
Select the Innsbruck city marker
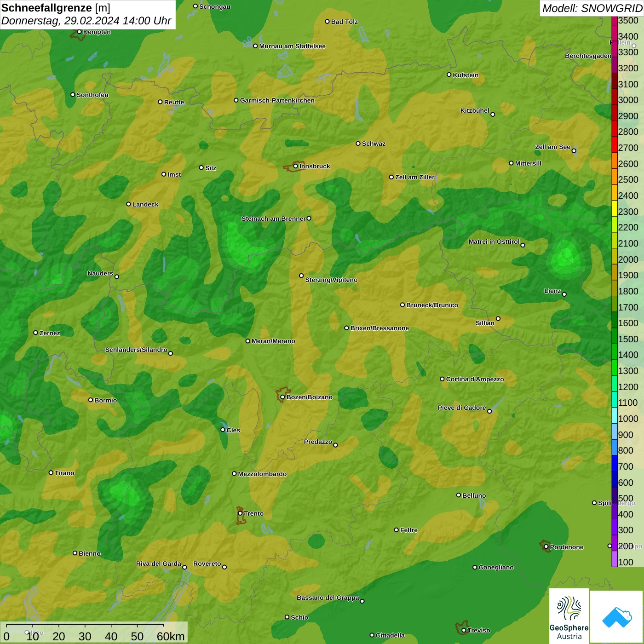(x=296, y=166)
